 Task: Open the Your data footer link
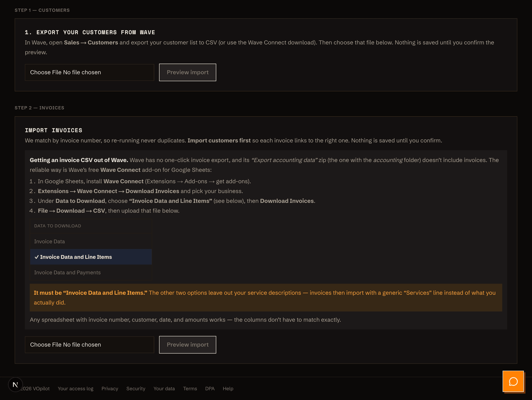coord(164,388)
